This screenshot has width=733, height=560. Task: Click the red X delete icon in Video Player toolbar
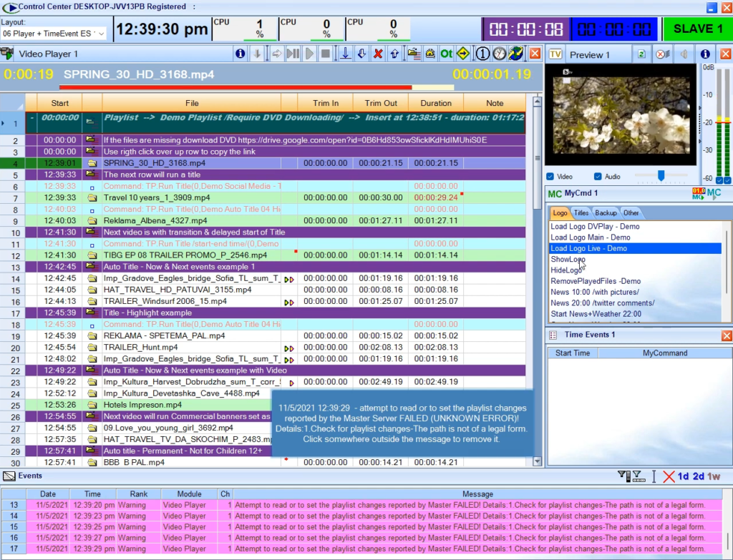coord(377,54)
